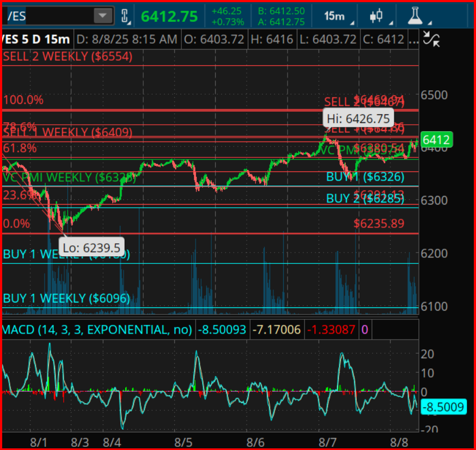The height and width of the screenshot is (450, 476).
Task: Click the -8.5009 MACD value bubble on axis
Action: click(444, 407)
